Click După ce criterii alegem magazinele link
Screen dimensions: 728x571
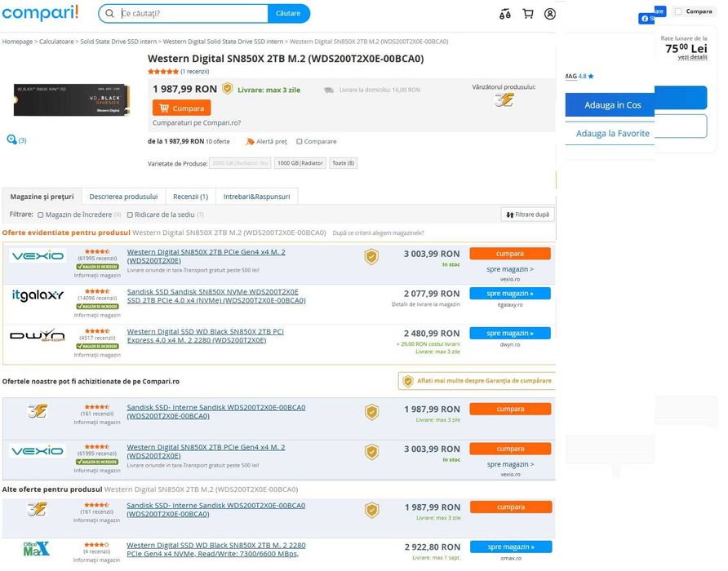(378, 233)
